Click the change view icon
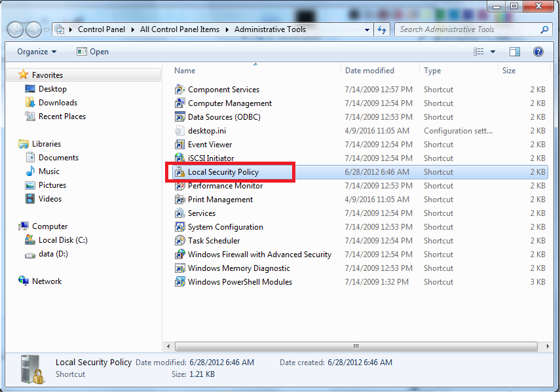Image resolution: width=560 pixels, height=392 pixels. [479, 52]
